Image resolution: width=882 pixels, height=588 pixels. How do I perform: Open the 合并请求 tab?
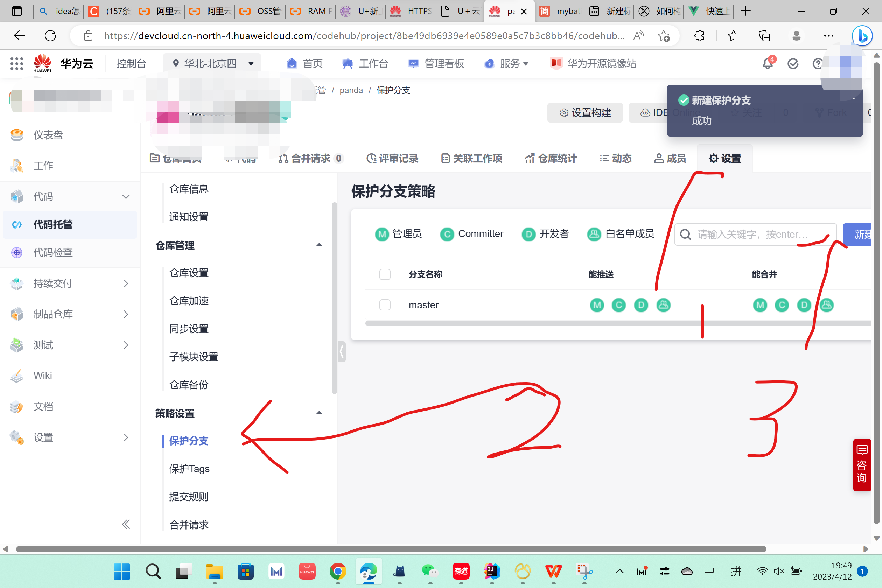[x=310, y=159]
